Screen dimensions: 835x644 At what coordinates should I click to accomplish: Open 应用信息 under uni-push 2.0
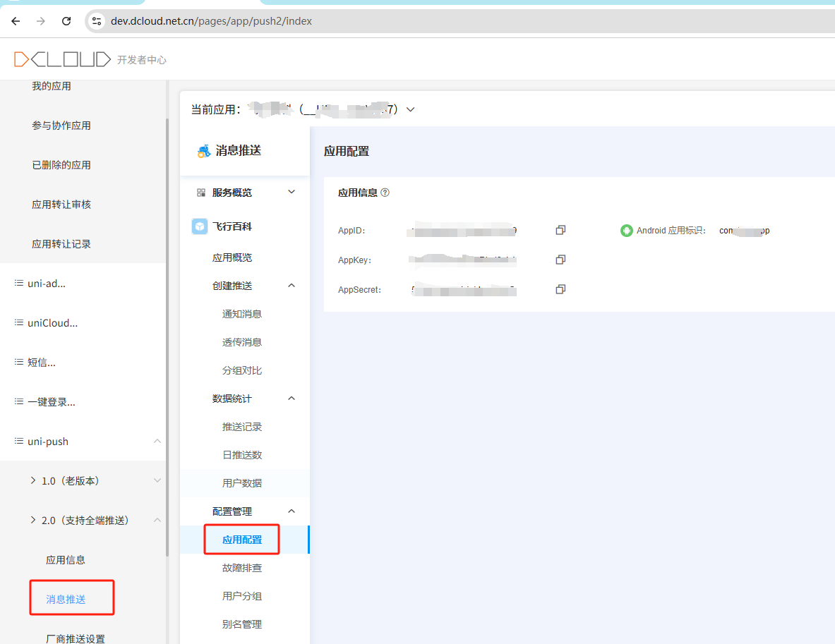(66, 560)
